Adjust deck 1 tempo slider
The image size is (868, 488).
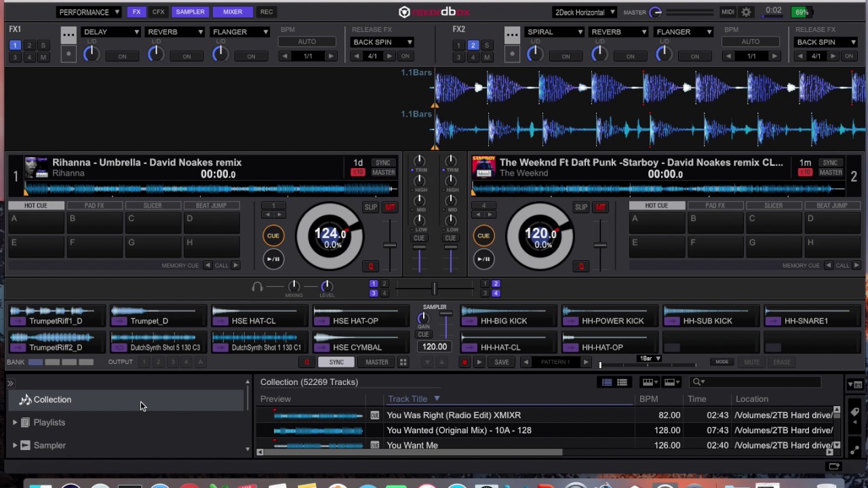[x=389, y=246]
